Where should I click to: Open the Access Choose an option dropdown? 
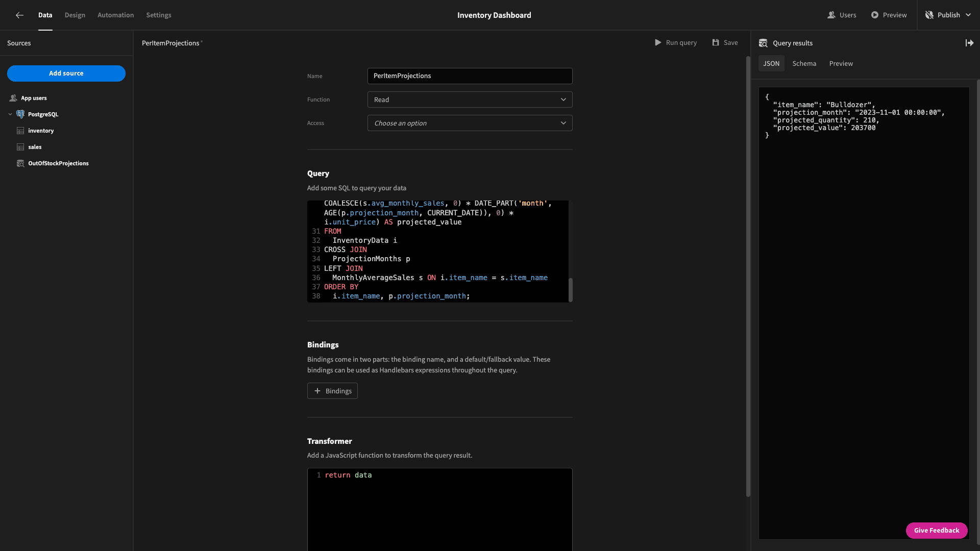click(x=470, y=123)
